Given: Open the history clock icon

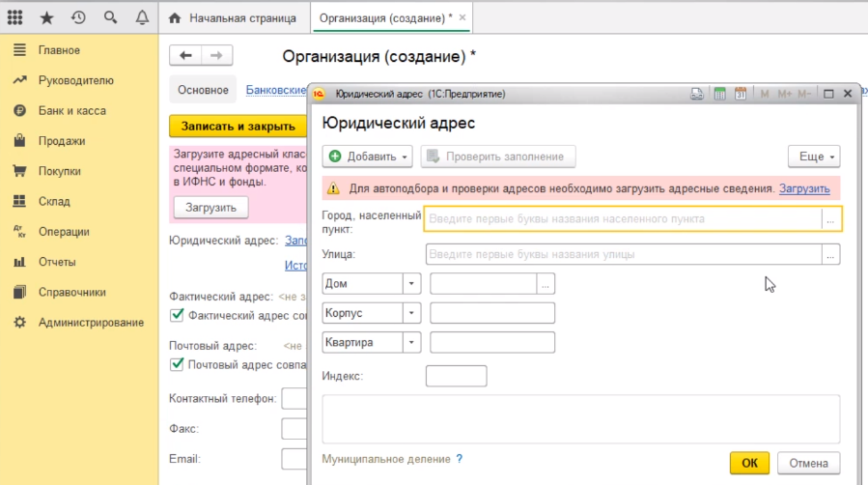Looking at the screenshot, I should [x=78, y=18].
